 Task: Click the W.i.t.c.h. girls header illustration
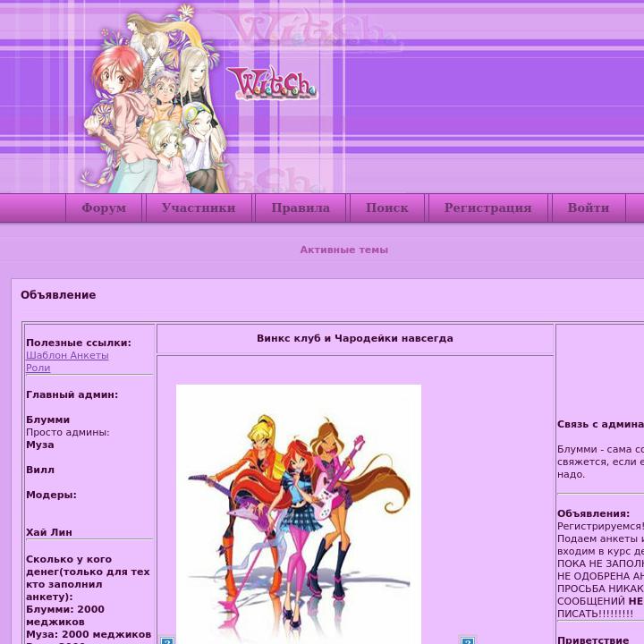coord(156,98)
